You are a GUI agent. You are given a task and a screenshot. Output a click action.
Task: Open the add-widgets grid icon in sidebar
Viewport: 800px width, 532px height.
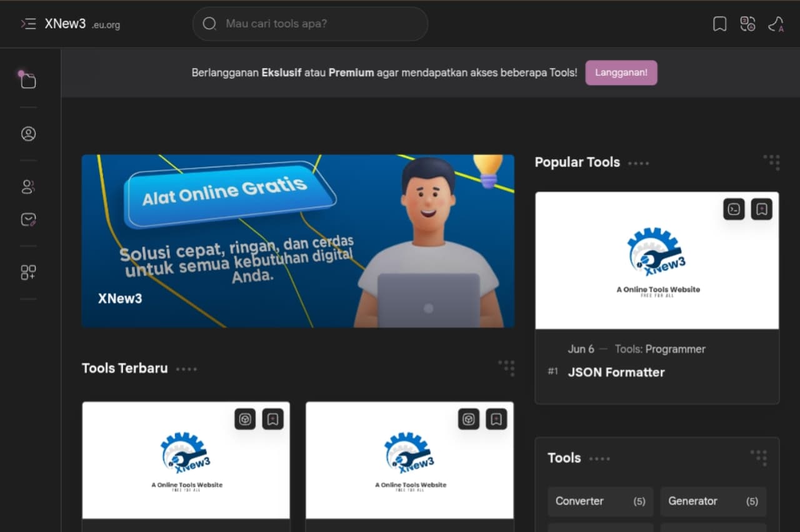(x=28, y=272)
